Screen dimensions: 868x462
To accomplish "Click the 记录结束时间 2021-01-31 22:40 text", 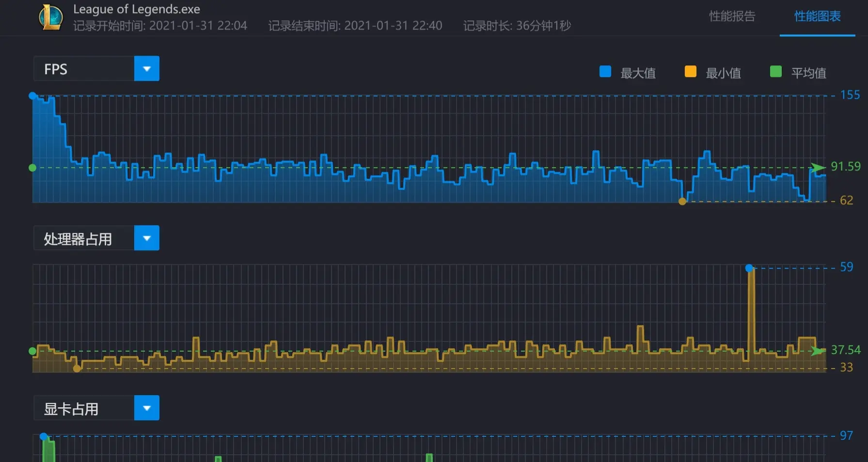I will pyautogui.click(x=355, y=26).
